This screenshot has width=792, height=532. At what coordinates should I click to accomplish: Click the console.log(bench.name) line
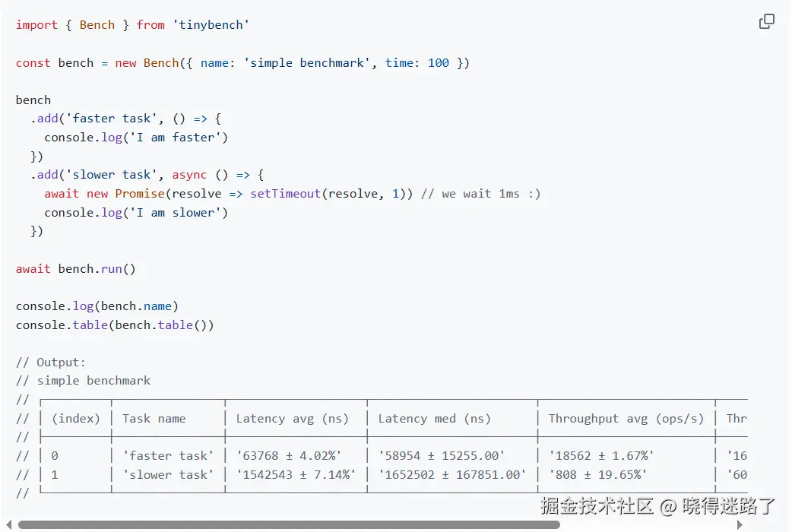pos(97,306)
